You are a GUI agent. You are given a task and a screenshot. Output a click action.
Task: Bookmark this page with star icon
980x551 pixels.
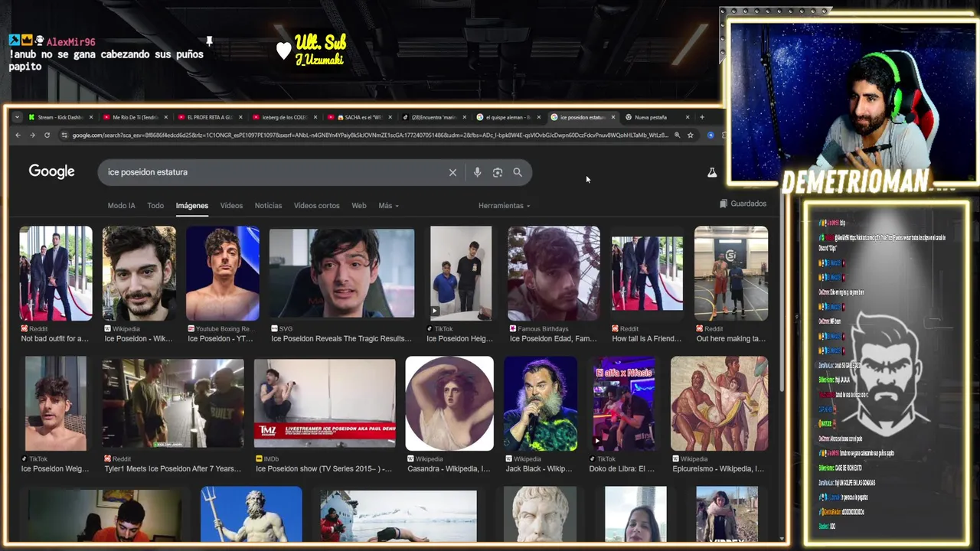click(x=690, y=135)
